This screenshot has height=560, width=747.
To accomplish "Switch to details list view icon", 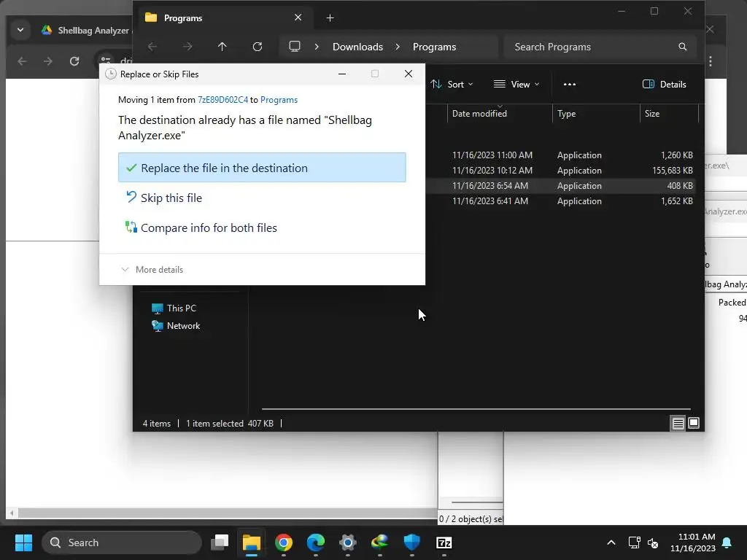I will pos(678,423).
